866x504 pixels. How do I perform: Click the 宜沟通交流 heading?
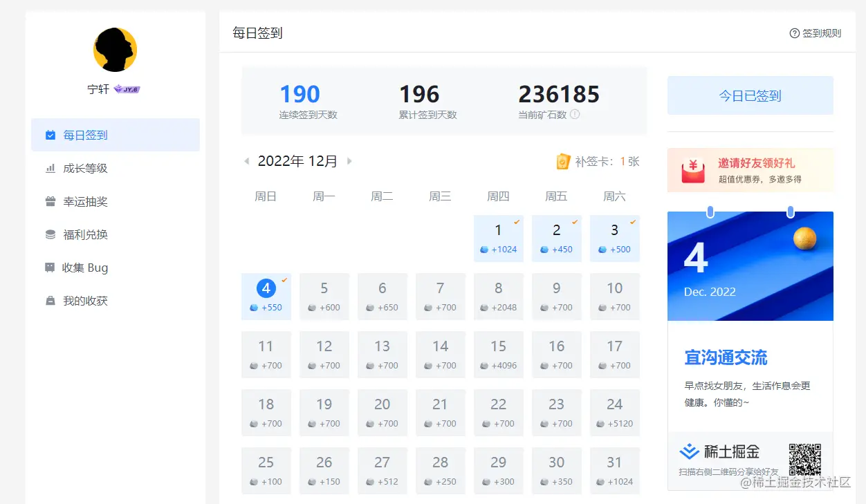(726, 357)
